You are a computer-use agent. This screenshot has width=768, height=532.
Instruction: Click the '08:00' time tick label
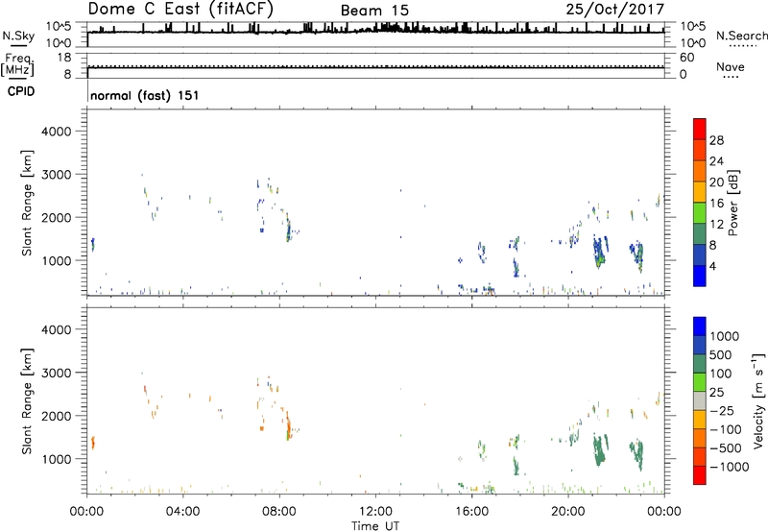[x=279, y=512]
